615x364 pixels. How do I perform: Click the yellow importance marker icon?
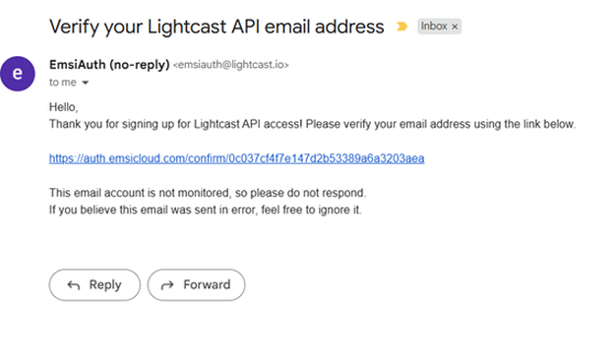401,27
